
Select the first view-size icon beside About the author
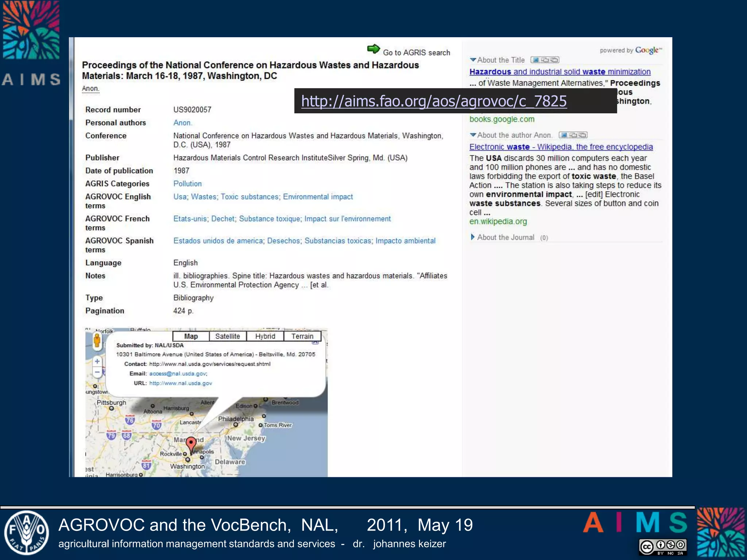click(x=564, y=135)
